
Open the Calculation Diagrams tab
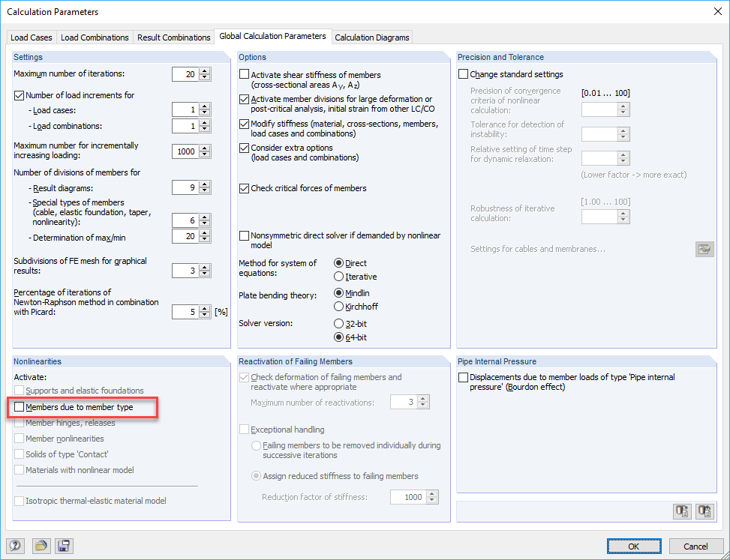click(372, 37)
